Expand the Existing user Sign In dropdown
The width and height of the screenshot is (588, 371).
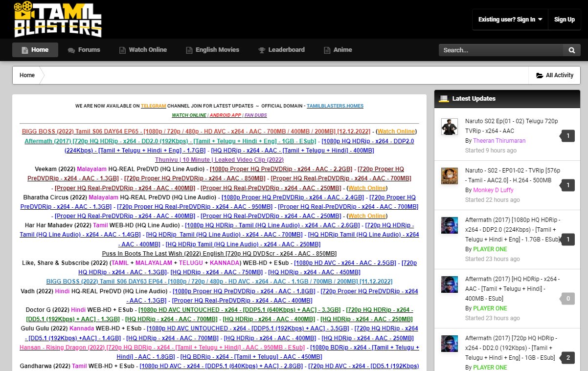coord(510,20)
